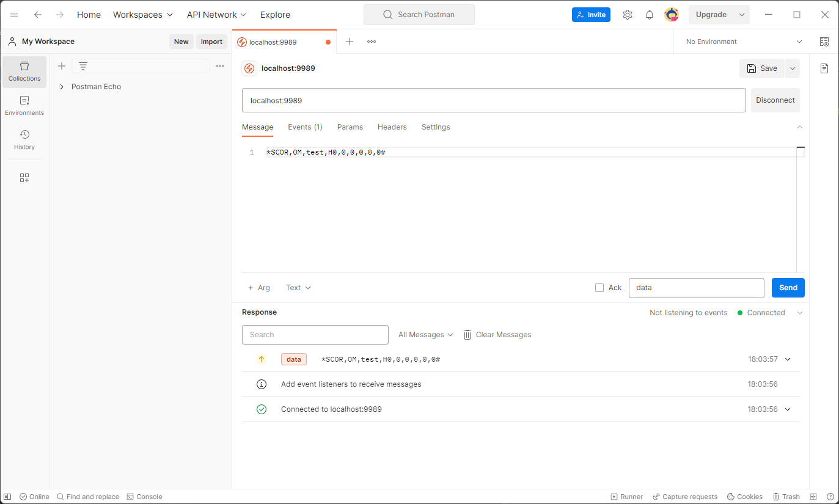This screenshot has width=839, height=504.
Task: Toggle the sidebar from status bar icon
Action: click(x=8, y=497)
